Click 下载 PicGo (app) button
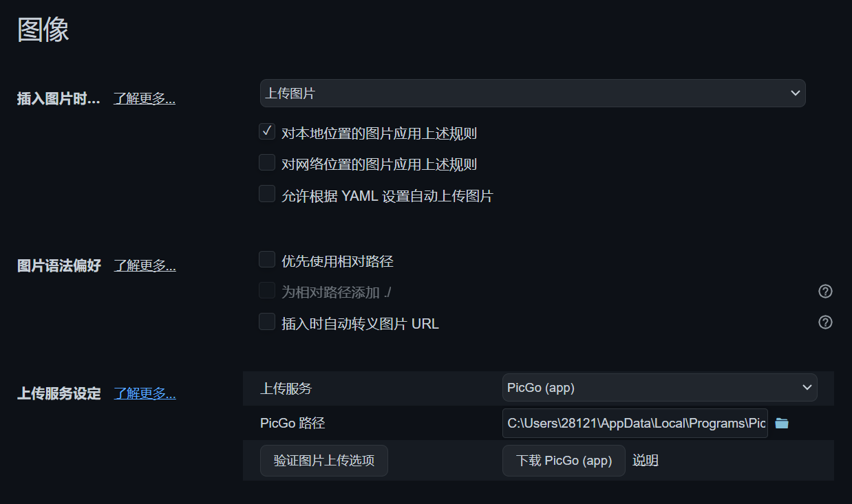This screenshot has width=852, height=504. (x=564, y=461)
